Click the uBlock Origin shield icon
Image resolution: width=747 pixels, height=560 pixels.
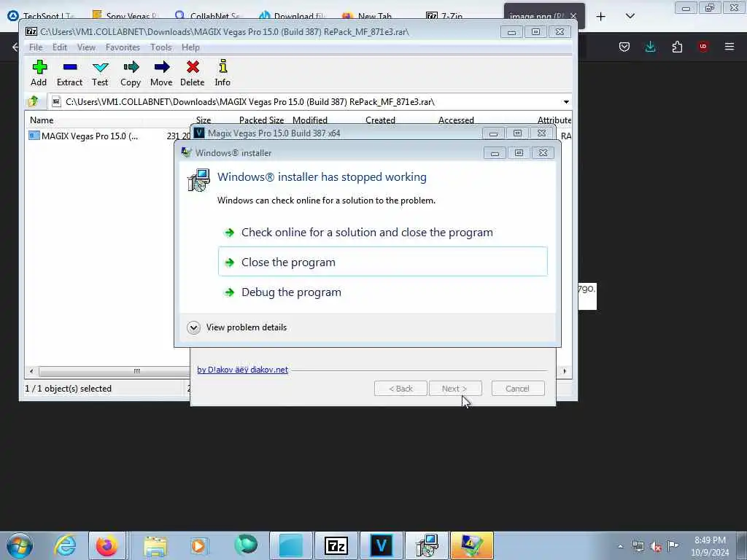(x=703, y=46)
